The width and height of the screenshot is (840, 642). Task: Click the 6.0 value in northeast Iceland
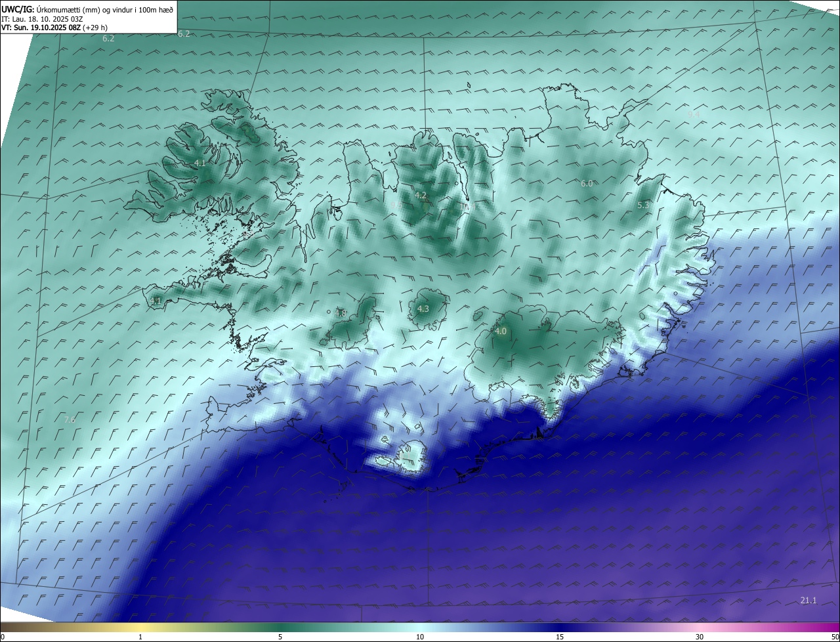[587, 183]
